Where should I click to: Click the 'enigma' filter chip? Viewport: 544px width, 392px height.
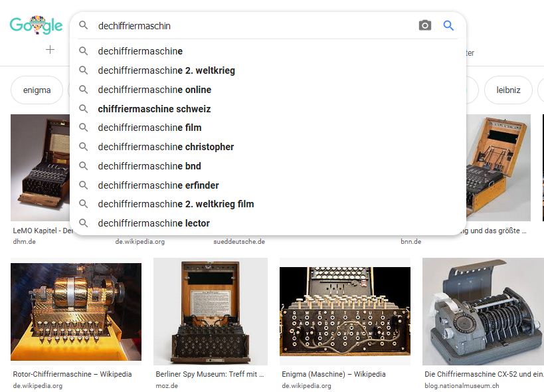point(37,90)
